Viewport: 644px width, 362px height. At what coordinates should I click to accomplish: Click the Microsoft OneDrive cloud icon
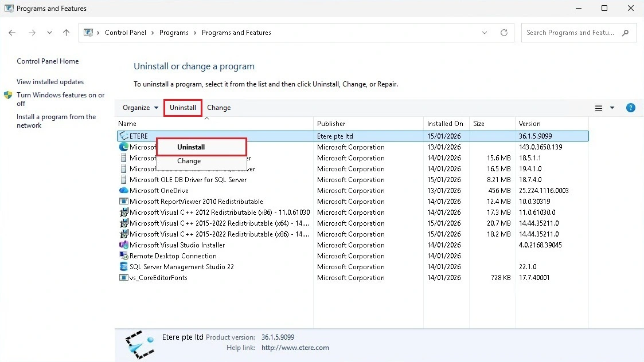[x=123, y=191]
